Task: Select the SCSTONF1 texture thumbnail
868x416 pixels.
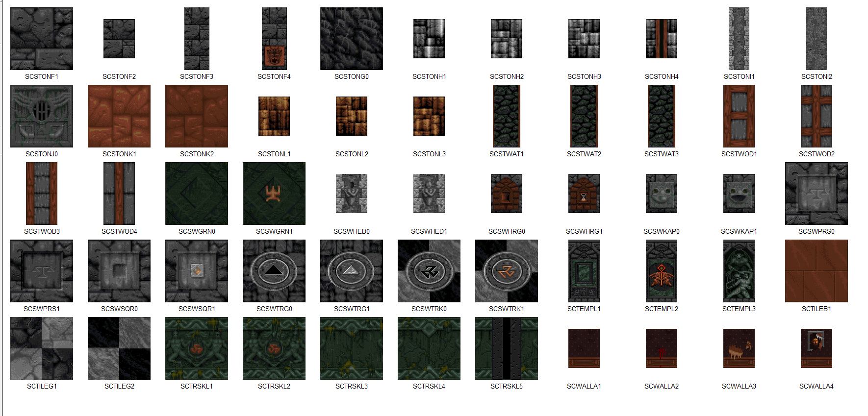Action: [x=42, y=39]
